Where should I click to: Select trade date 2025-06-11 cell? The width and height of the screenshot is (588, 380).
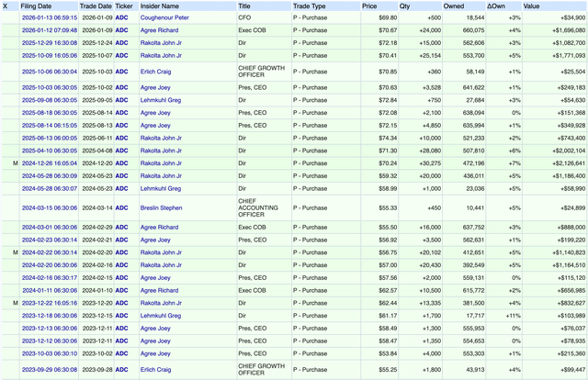click(97, 138)
